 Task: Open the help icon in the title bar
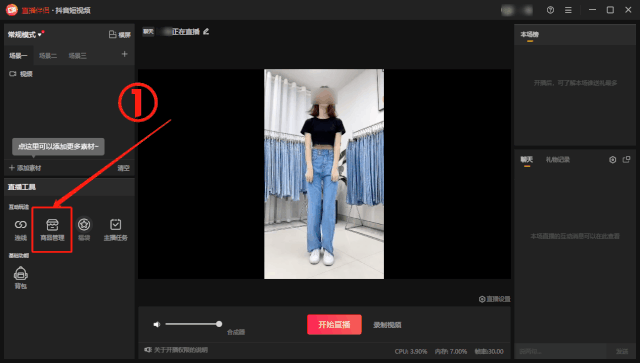coord(551,10)
